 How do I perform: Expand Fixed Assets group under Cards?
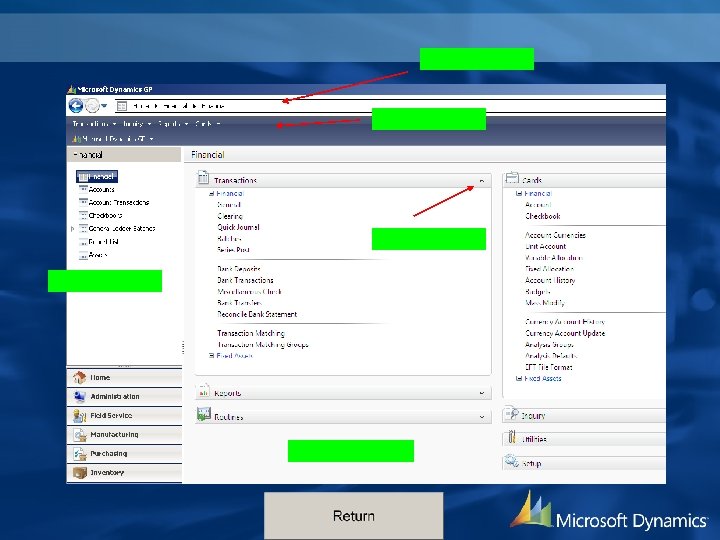[519, 379]
